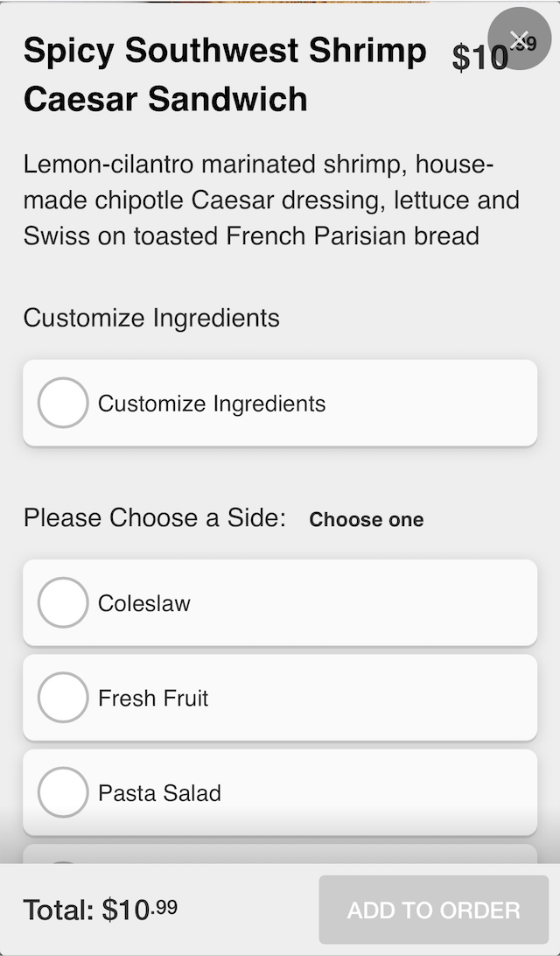Click the Choose one label

[x=367, y=519]
